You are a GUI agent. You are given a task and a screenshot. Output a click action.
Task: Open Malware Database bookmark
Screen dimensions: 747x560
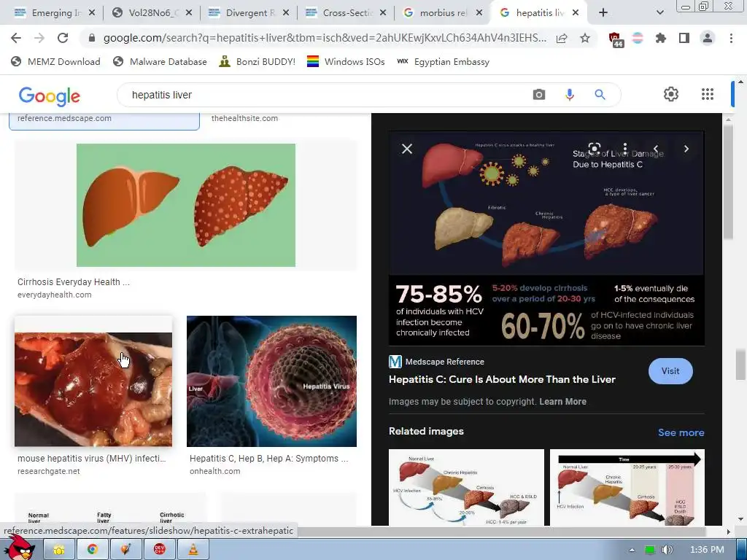point(160,61)
